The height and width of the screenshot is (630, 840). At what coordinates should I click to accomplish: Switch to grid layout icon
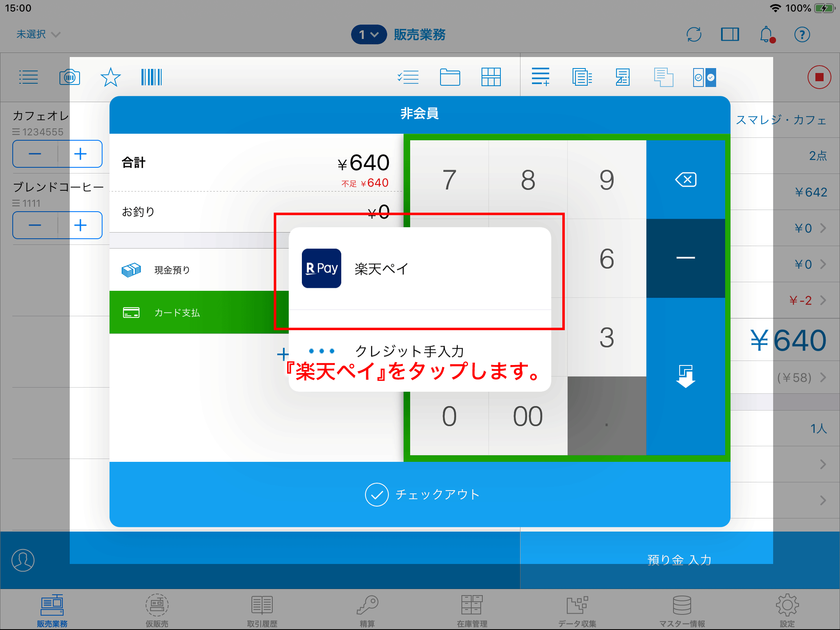click(x=491, y=77)
